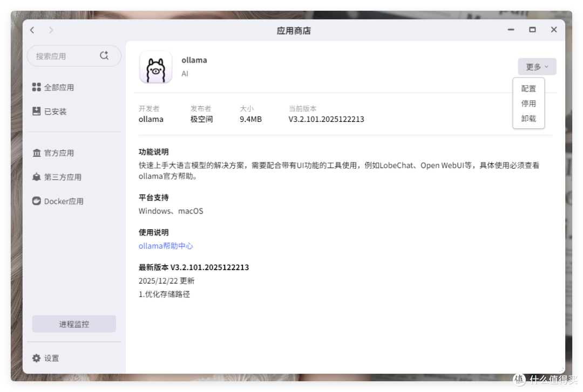This screenshot has width=583, height=392.
Task: Open 进程监控 process monitor
Action: pos(74,324)
